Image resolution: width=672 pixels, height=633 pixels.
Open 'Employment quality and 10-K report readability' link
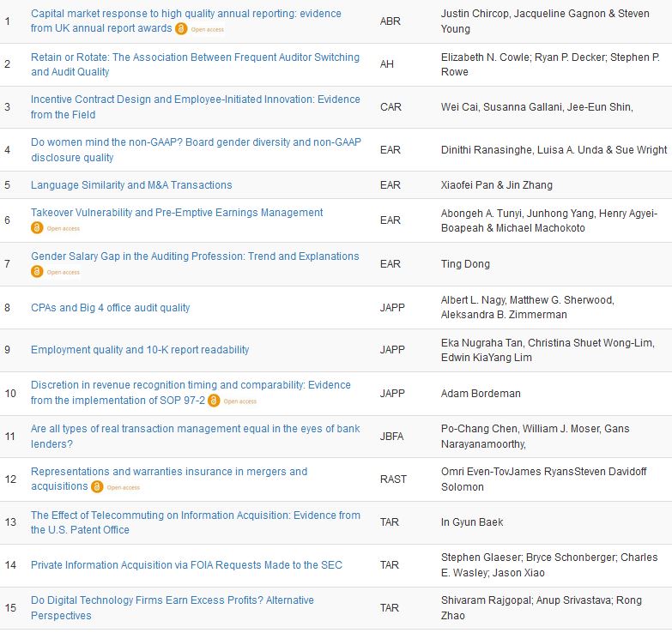[x=140, y=350]
